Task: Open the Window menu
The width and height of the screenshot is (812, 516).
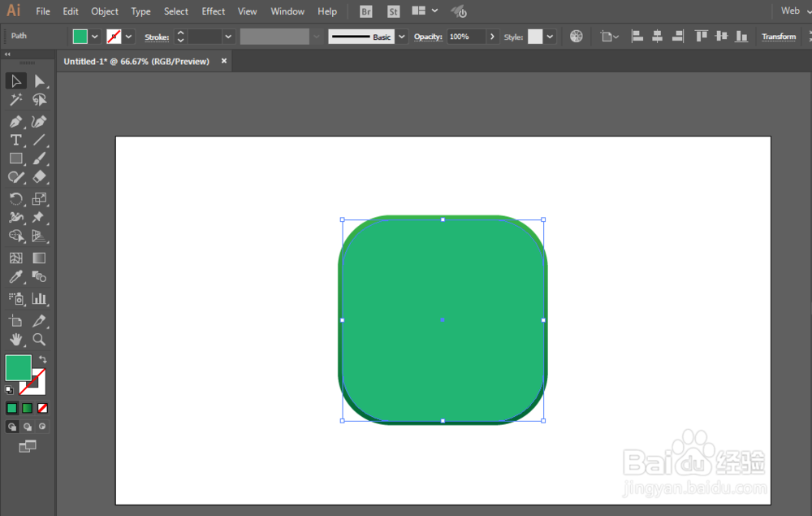Action: 287,11
